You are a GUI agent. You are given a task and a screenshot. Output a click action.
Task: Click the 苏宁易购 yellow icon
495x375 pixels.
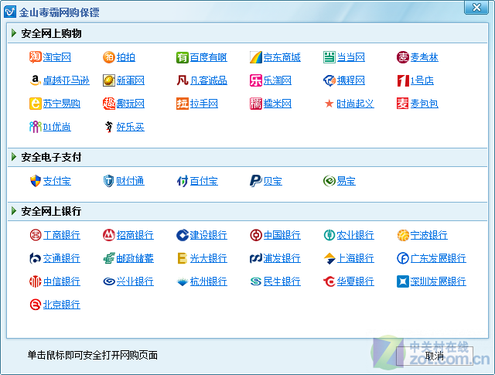coord(35,104)
